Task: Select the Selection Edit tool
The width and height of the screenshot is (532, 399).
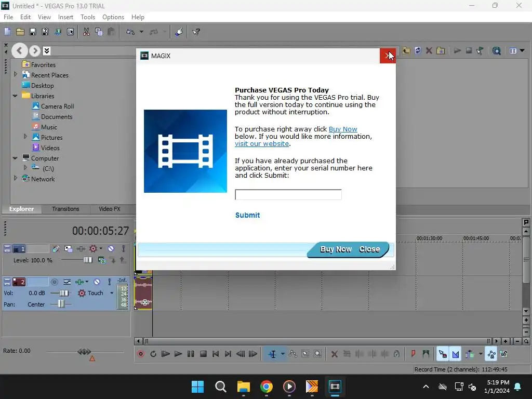Action: click(305, 354)
